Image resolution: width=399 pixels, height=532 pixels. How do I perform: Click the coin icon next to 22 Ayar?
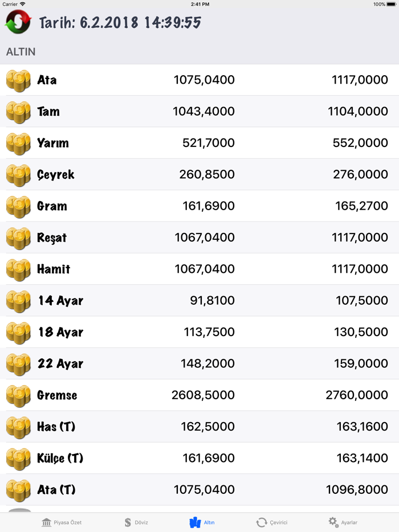click(18, 364)
